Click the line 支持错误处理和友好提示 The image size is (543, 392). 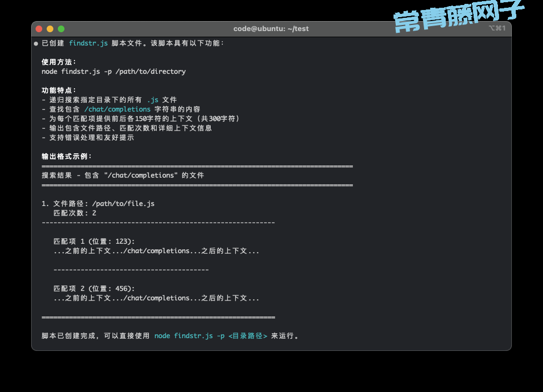90,138
